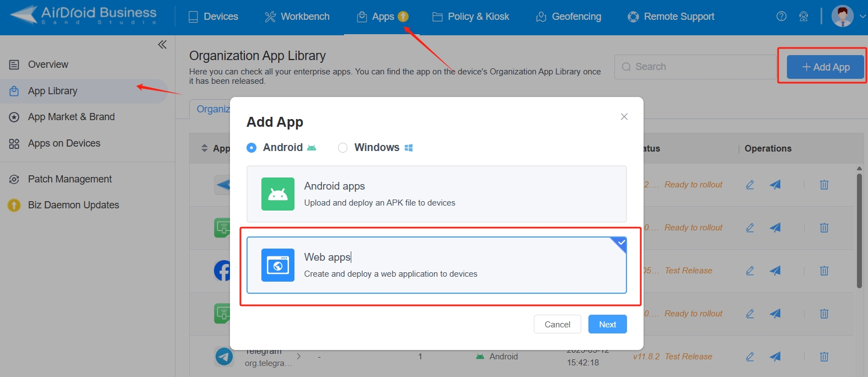Open Policy & Kiosk menu

pyautogui.click(x=470, y=17)
